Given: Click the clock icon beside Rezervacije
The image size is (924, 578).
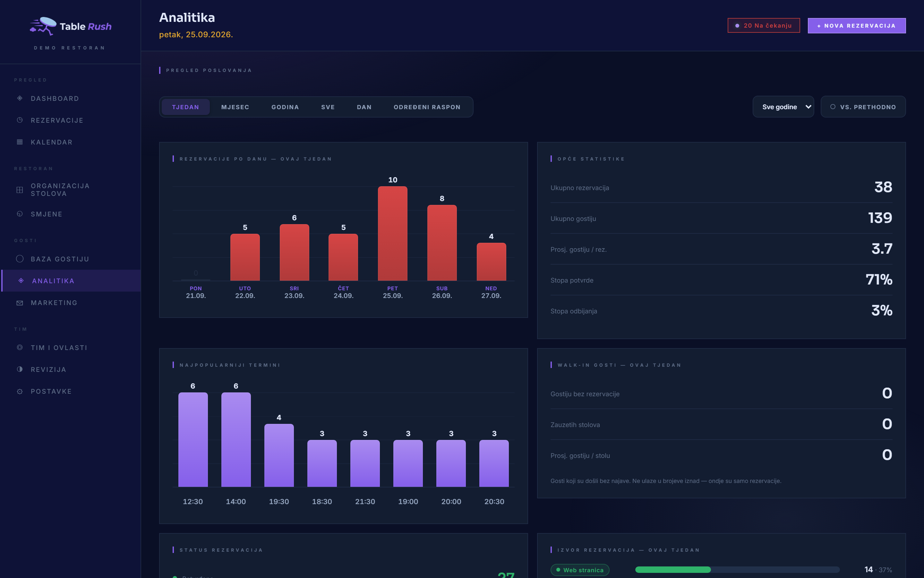Looking at the screenshot, I should click(20, 120).
